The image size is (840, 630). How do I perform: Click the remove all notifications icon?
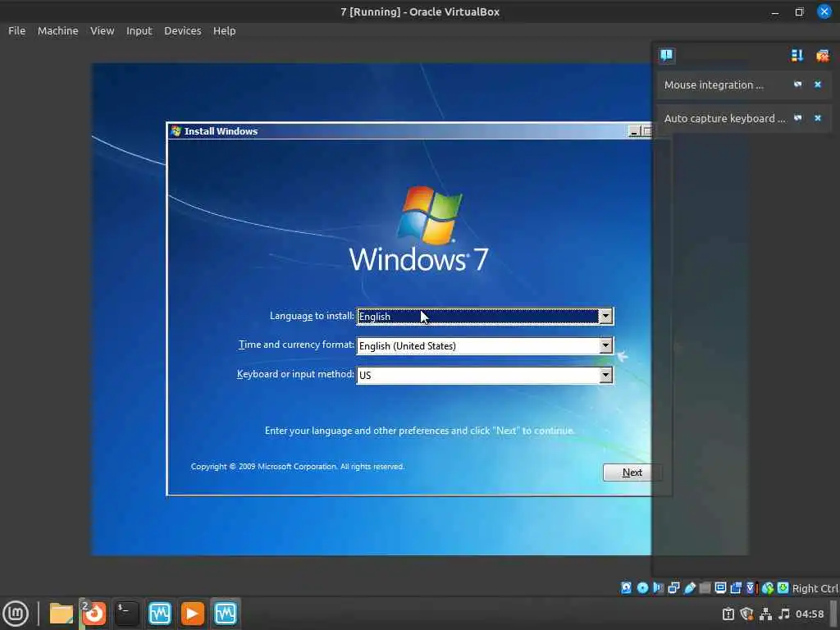click(x=822, y=55)
